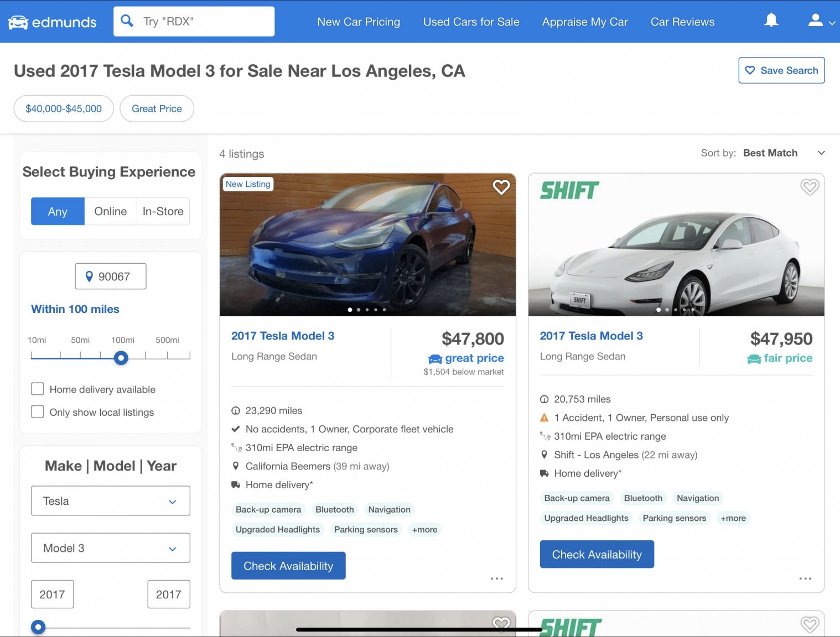840x637 pixels.
Task: Click the heart icon in Save Search
Action: pyautogui.click(x=750, y=70)
